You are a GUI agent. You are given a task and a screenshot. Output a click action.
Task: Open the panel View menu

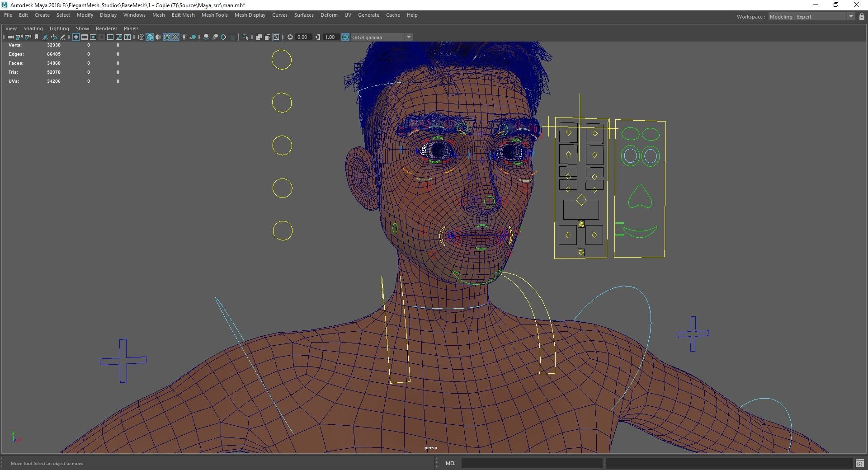pyautogui.click(x=11, y=28)
